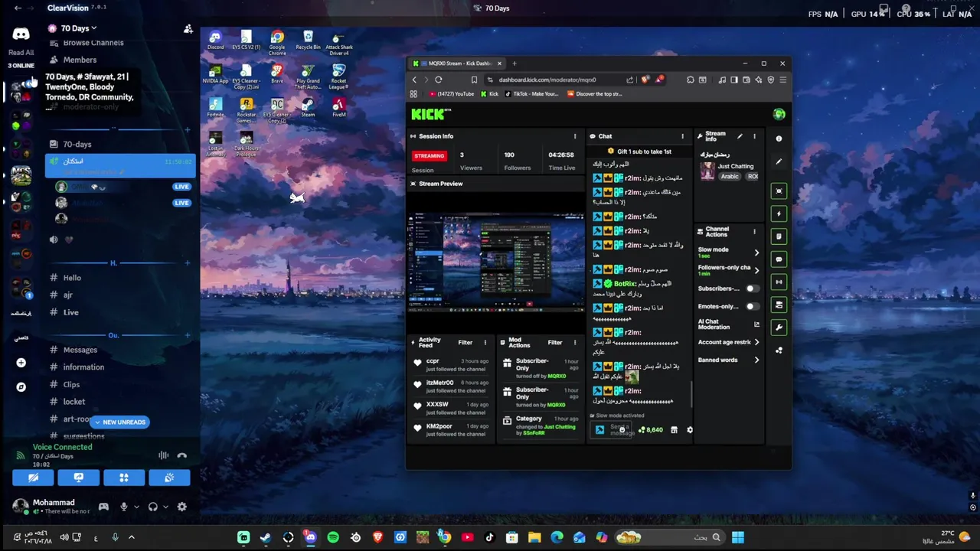This screenshot has width=980, height=551.
Task: Open Discord user settings gear
Action: (x=181, y=507)
